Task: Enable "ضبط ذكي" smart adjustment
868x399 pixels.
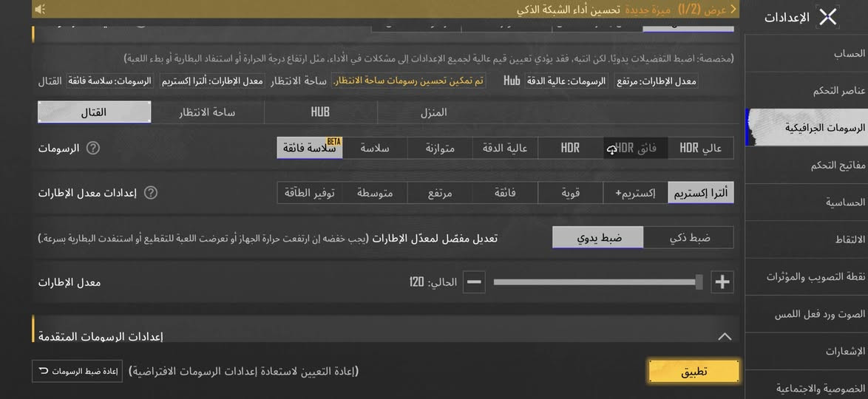Action: coord(688,237)
